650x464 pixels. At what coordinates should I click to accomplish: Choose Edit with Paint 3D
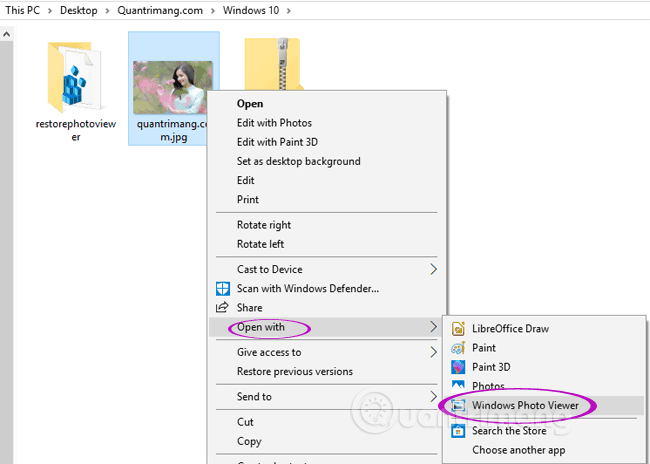click(x=327, y=142)
